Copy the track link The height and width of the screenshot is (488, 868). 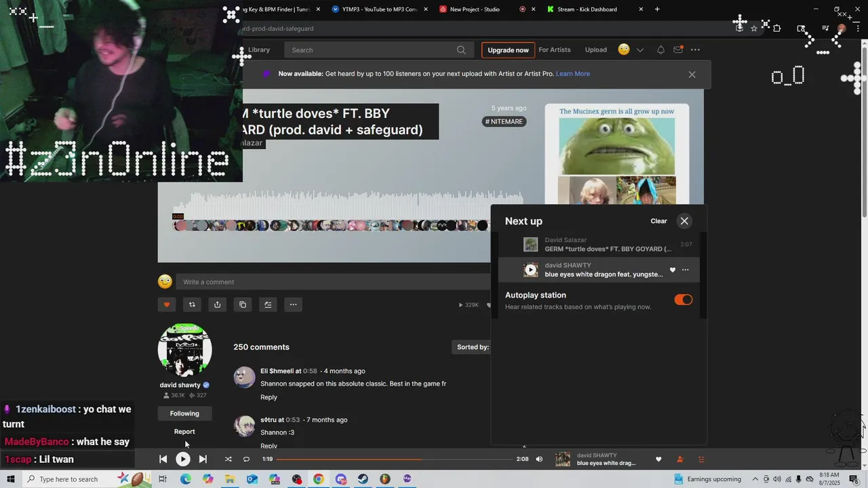pyautogui.click(x=243, y=304)
